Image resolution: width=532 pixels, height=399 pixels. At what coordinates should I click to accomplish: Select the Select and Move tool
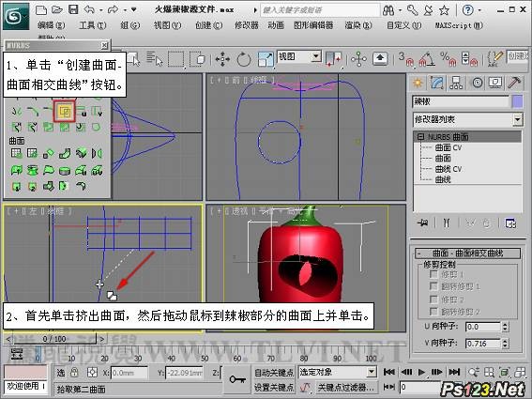pos(222,59)
